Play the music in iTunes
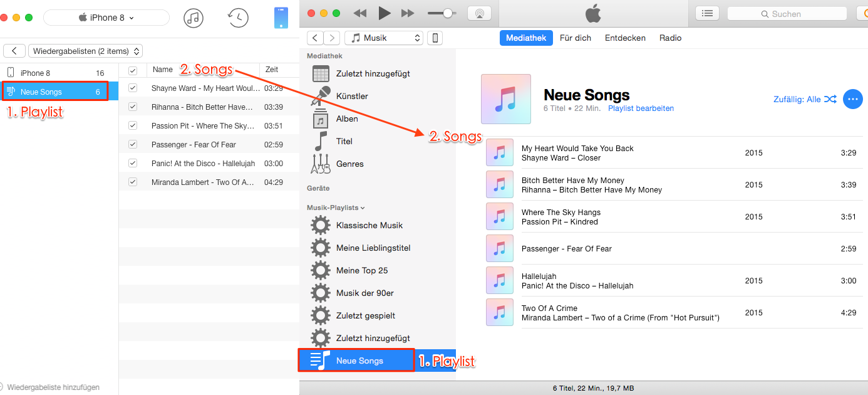The width and height of the screenshot is (868, 395). click(385, 13)
